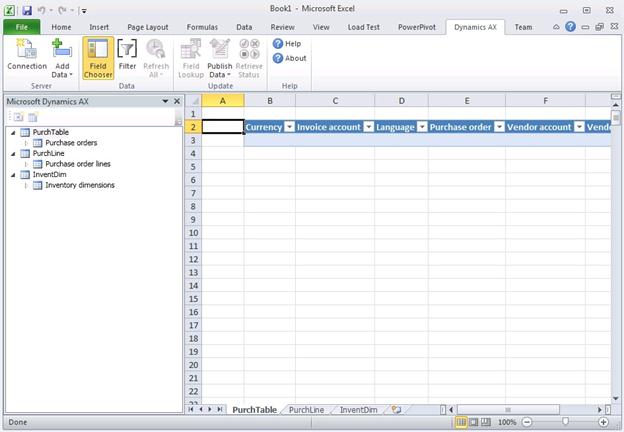
Task: Refresh All data
Action: click(156, 58)
